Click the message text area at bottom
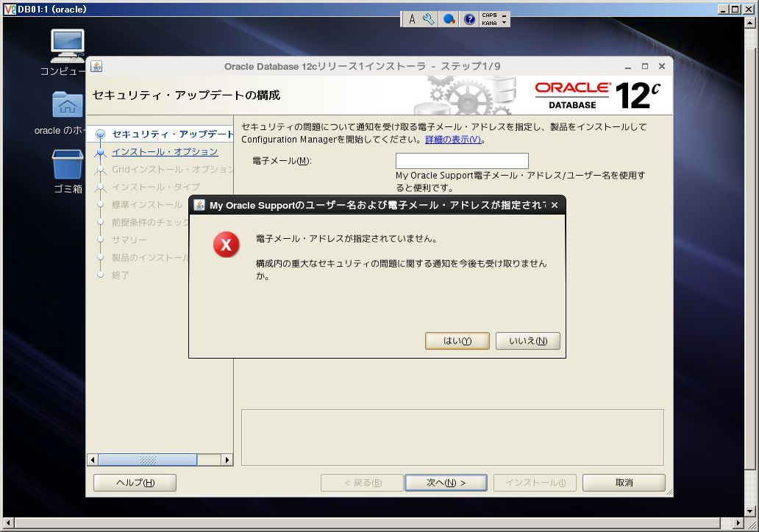The height and width of the screenshot is (532, 759). click(452, 438)
